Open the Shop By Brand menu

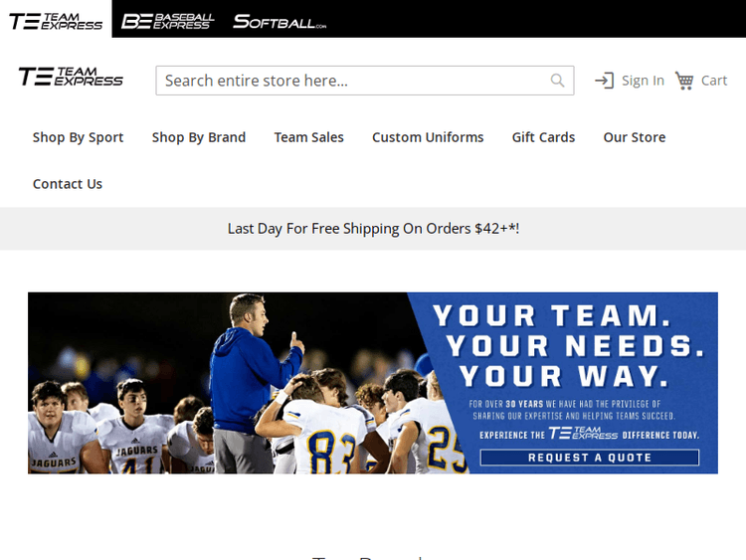(x=199, y=137)
